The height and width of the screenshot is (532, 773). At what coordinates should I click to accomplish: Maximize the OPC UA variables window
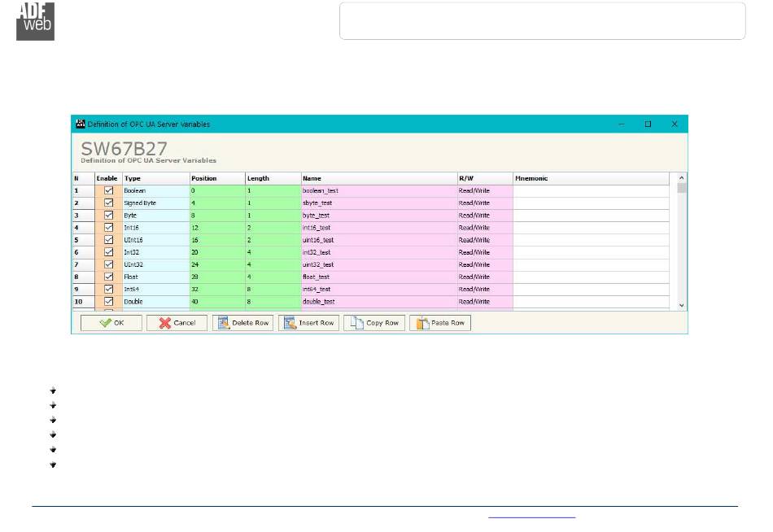tap(648, 124)
